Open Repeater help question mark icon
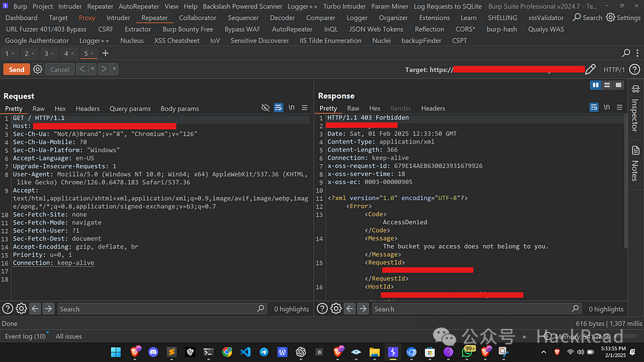The image size is (644, 362). (x=634, y=69)
